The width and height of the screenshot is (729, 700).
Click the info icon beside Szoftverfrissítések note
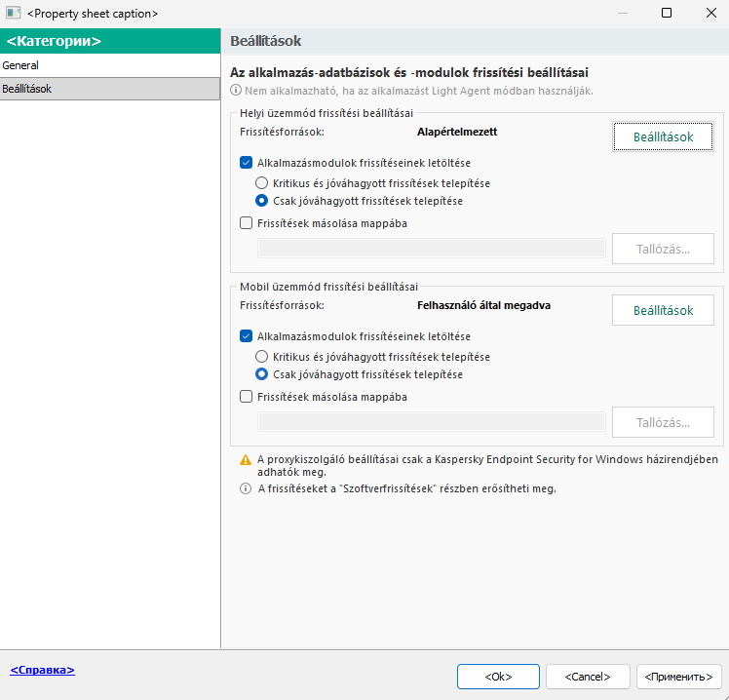[x=245, y=488]
